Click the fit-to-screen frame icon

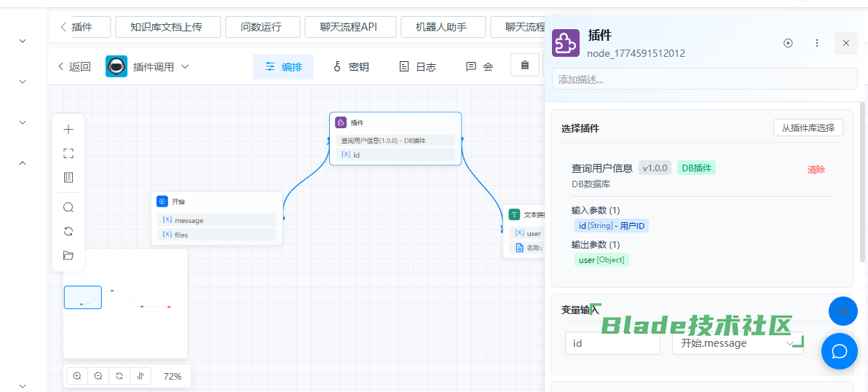tap(68, 154)
